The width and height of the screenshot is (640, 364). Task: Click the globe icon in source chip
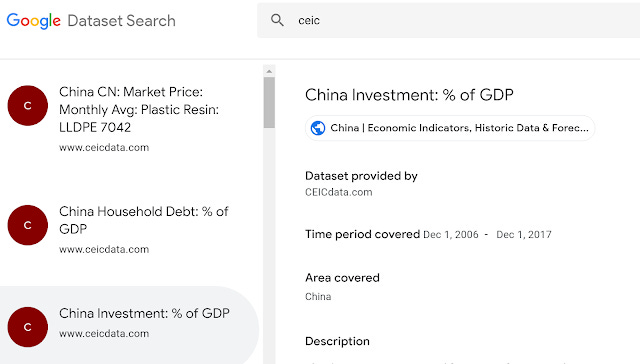click(318, 128)
